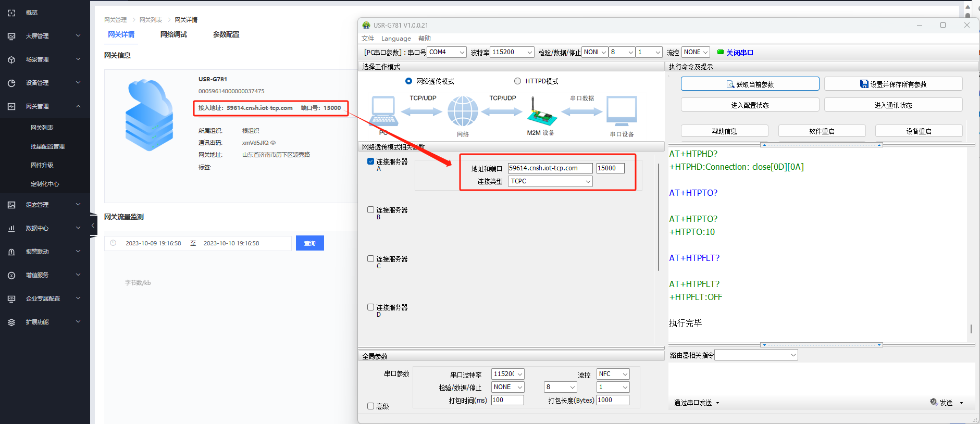The image size is (980, 424).
Task: Click the 数据中心 bar-chart icon
Action: [x=11, y=228]
